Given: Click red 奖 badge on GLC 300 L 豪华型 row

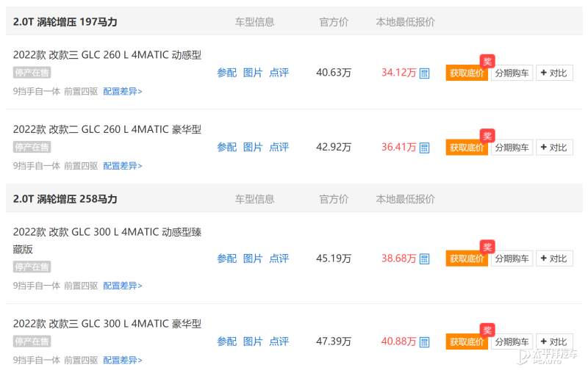Looking at the screenshot, I should click(x=487, y=330).
